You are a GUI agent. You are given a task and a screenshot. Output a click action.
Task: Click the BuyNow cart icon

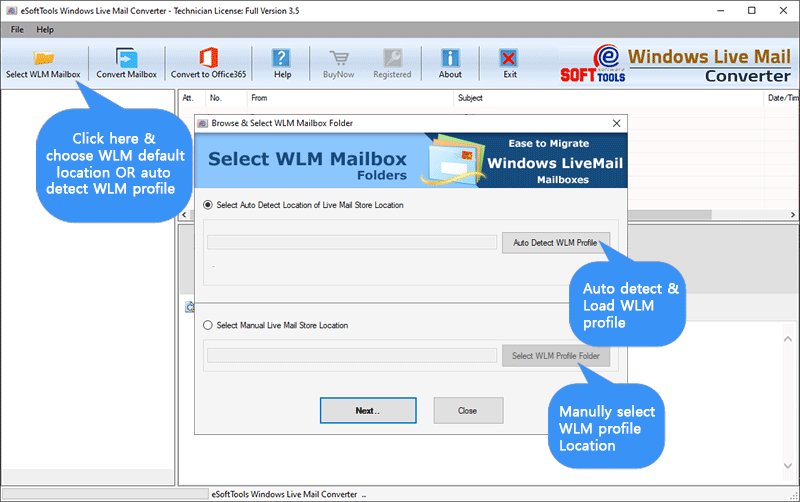point(338,64)
